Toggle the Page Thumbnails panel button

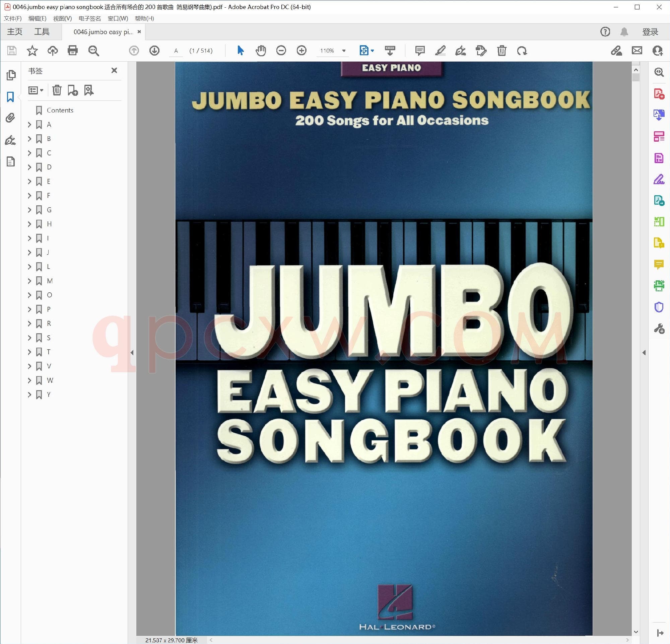pyautogui.click(x=11, y=75)
